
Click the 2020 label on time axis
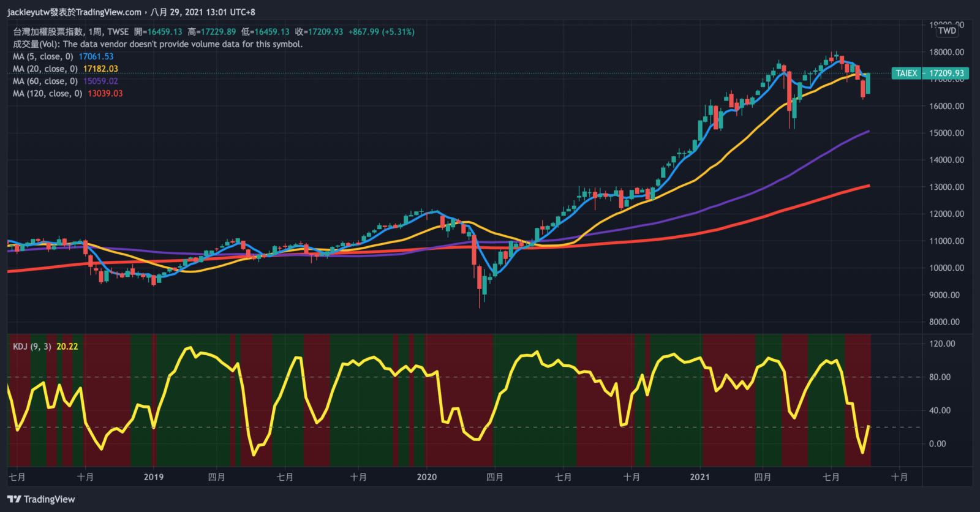pos(426,477)
